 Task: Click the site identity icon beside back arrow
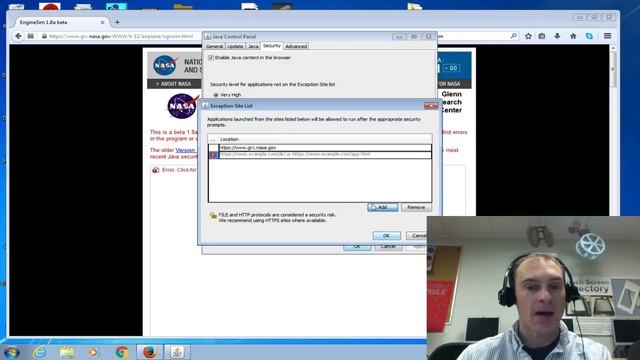point(31,36)
